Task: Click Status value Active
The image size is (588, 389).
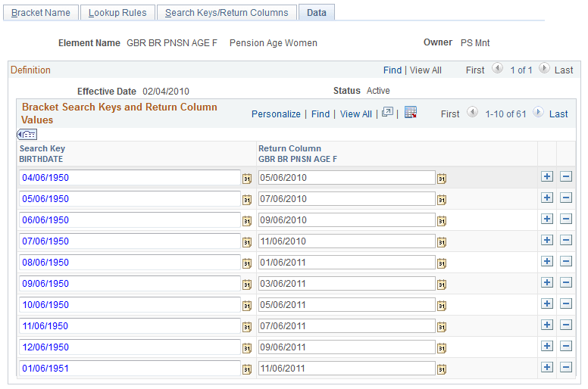Action: coord(378,91)
